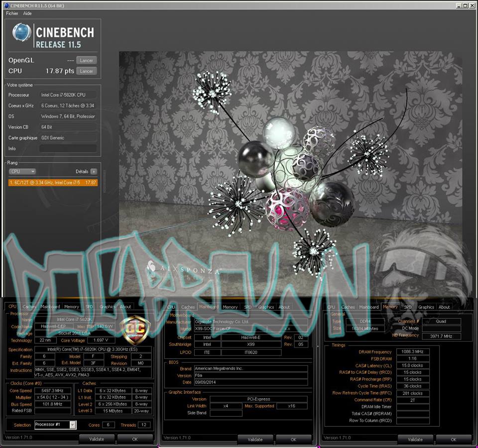Minimize the Cinebench window

(x=459, y=5)
